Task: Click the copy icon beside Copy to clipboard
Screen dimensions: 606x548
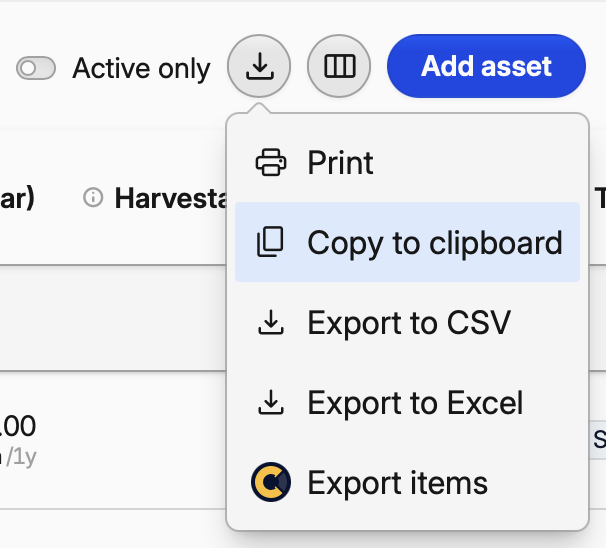Action: [270, 242]
